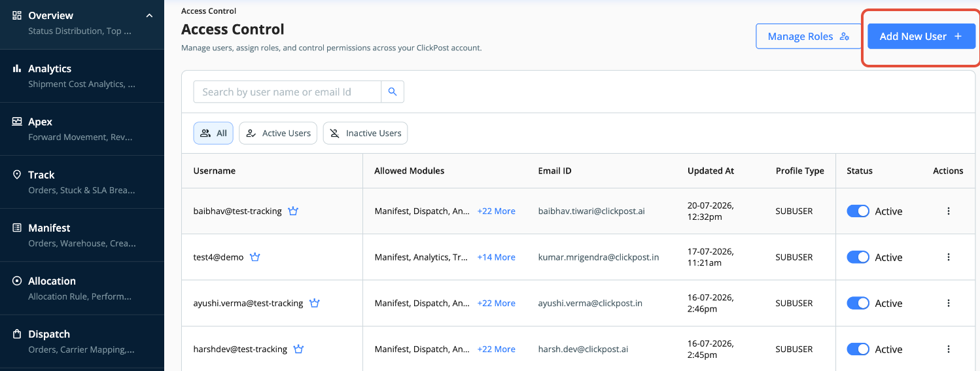Image resolution: width=980 pixels, height=371 pixels.
Task: Click the people icon in the All filter
Action: (205, 133)
